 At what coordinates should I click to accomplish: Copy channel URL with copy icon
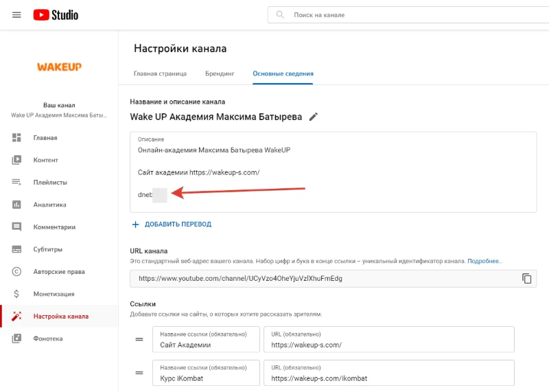pyautogui.click(x=526, y=278)
